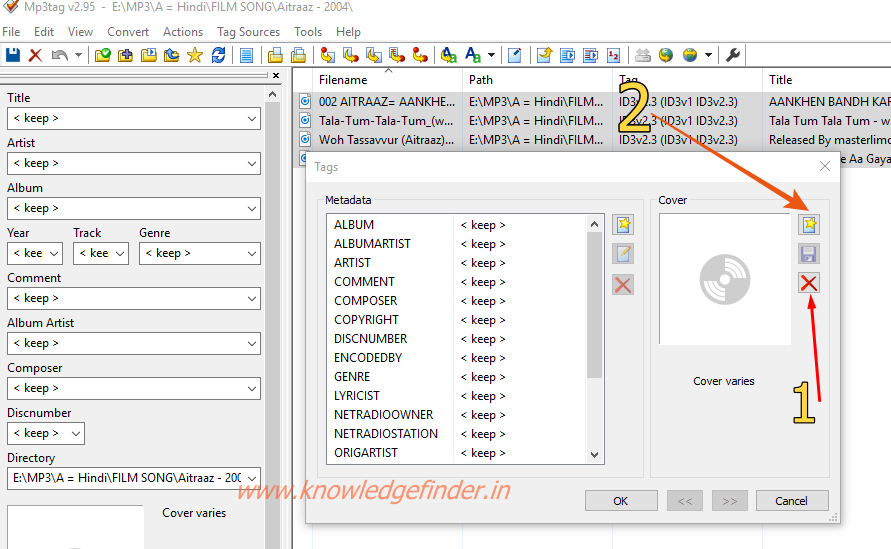
Task: Click the red X Remove cover icon
Action: coord(809,283)
